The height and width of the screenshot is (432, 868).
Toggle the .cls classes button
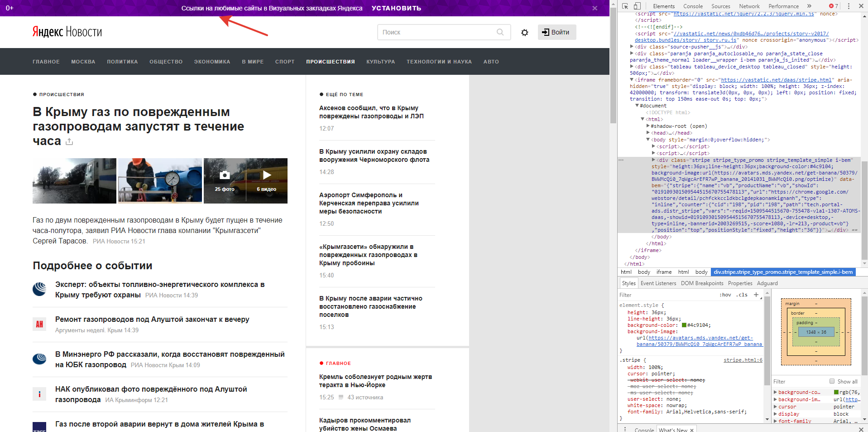(x=742, y=295)
